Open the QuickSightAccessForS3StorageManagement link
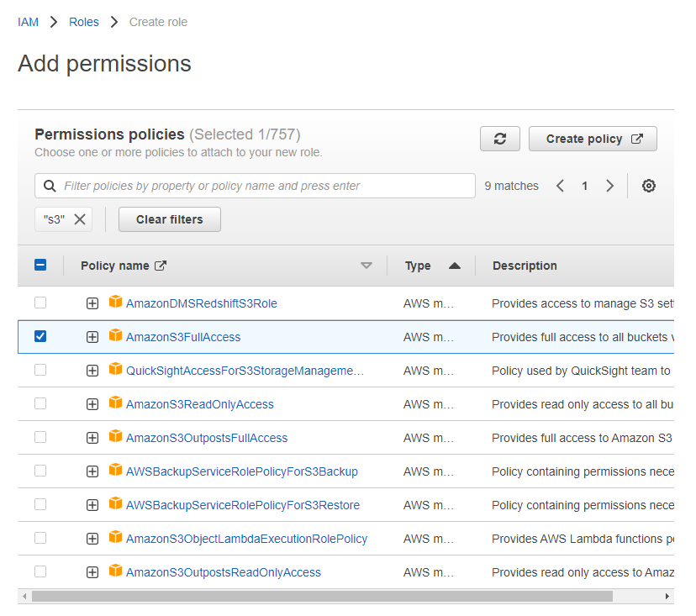This screenshot has height=616, width=696. tap(245, 371)
